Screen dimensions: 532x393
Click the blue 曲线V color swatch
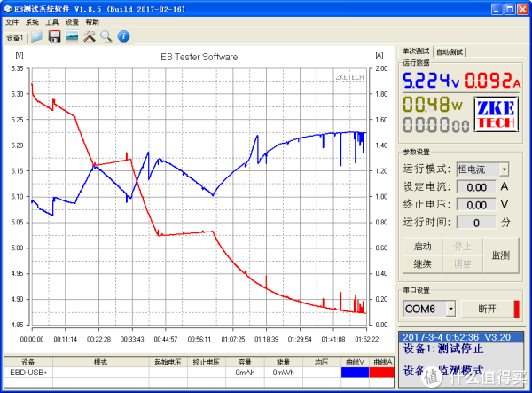[x=355, y=373]
